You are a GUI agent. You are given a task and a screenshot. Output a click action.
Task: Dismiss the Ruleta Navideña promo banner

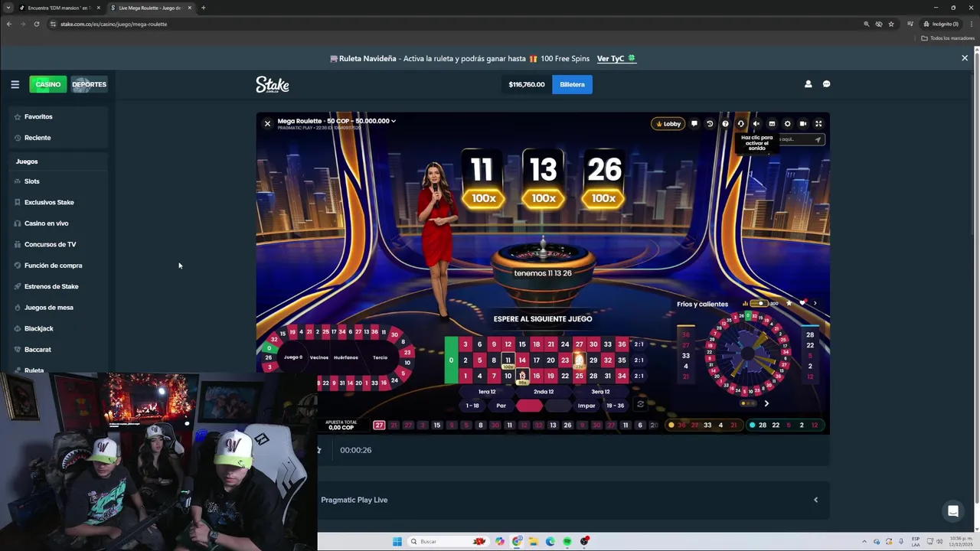[965, 58]
